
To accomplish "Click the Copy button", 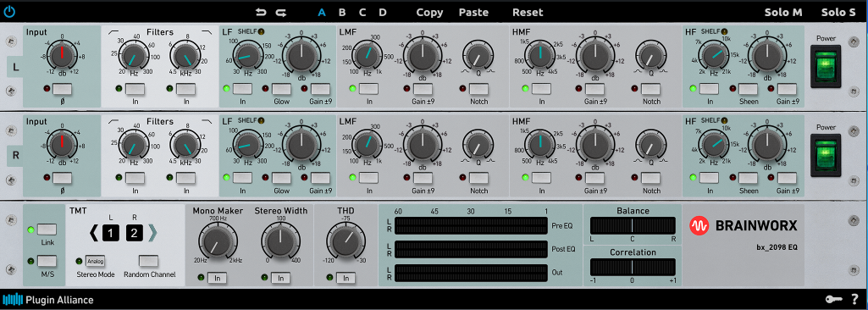I will tap(429, 12).
